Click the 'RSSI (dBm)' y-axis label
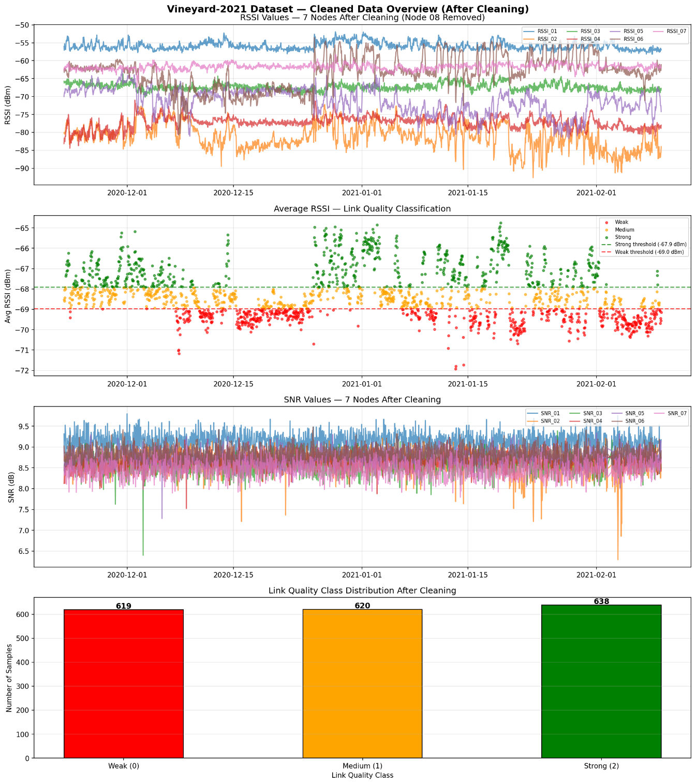This screenshot has width=696, height=784. (8, 104)
